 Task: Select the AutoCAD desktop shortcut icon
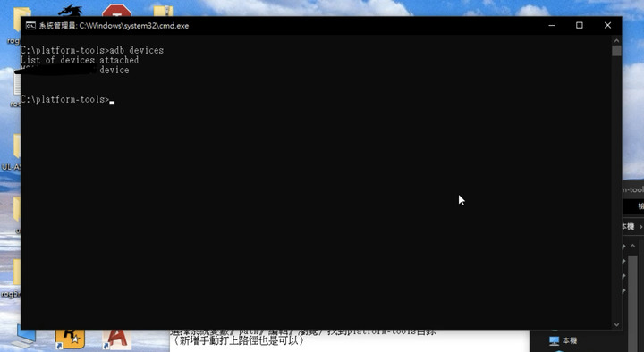coord(116,339)
